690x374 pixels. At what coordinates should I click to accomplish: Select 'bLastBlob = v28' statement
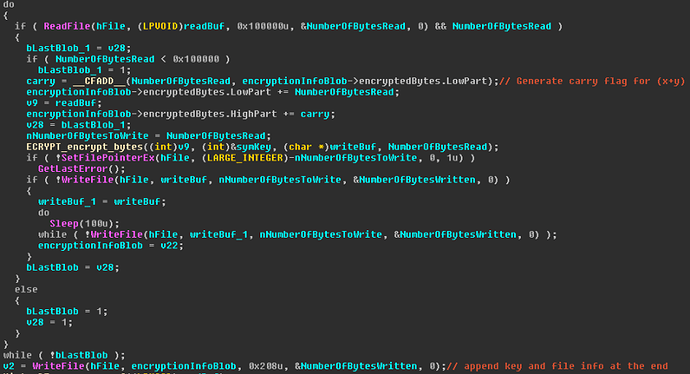coord(73,268)
